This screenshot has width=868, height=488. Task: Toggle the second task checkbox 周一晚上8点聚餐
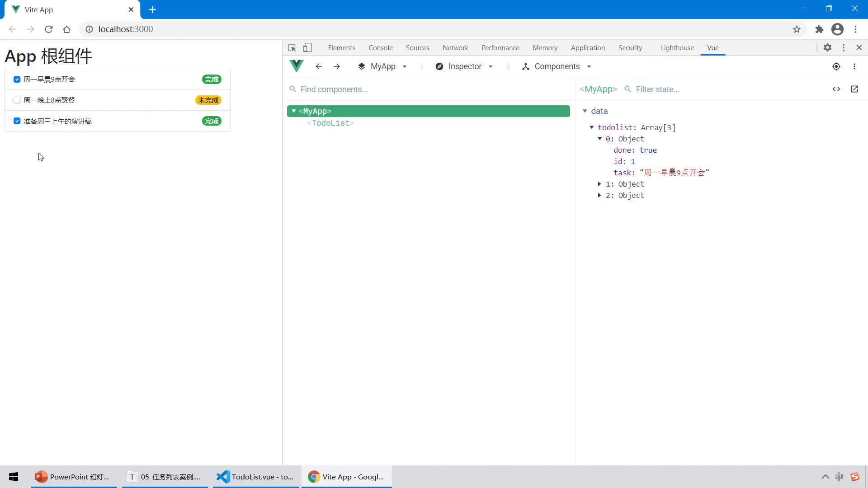click(x=17, y=100)
